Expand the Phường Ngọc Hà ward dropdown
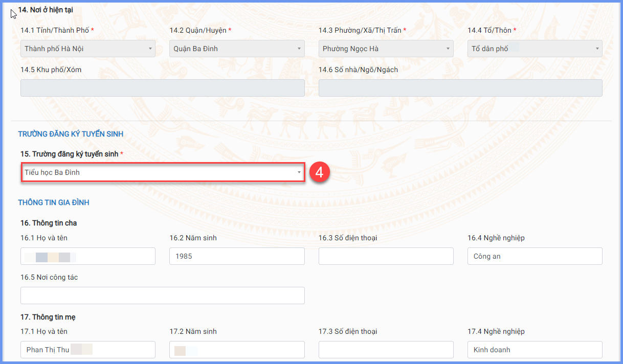623x364 pixels. click(386, 49)
